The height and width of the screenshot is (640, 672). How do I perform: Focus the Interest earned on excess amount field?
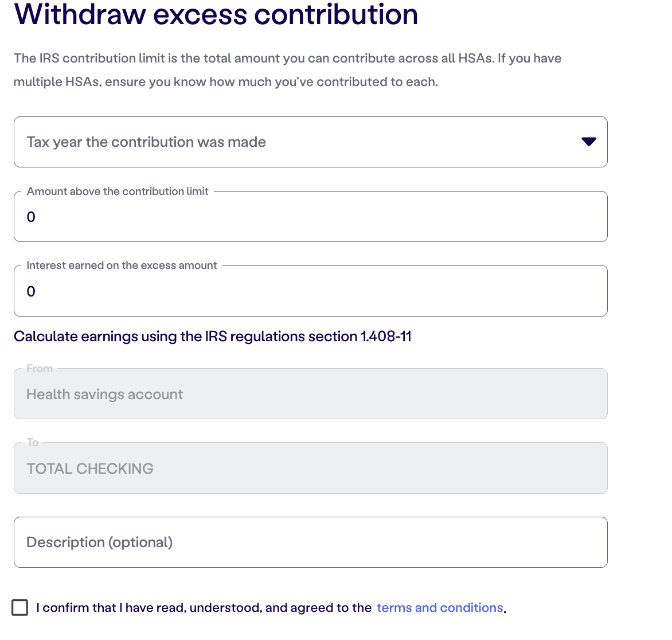tap(310, 291)
